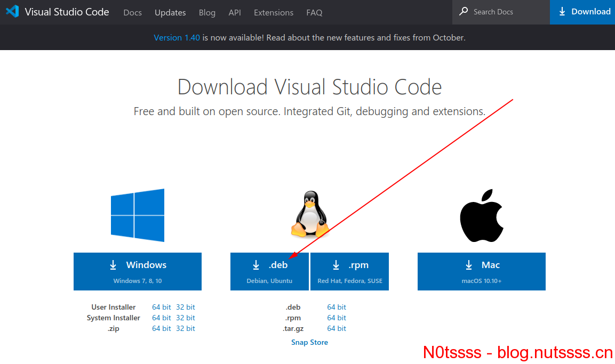Select Linux .tar.gz 64 bit link
The image size is (615, 364).
click(x=337, y=328)
